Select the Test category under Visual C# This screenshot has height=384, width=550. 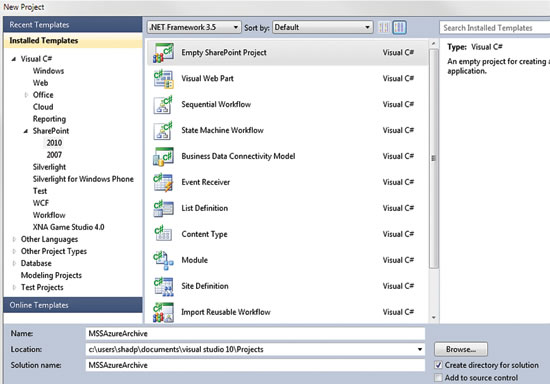[x=40, y=191]
